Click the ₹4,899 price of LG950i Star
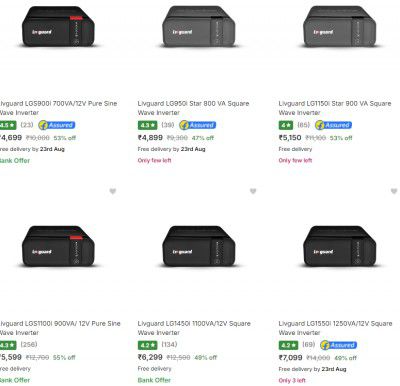This screenshot has width=400, height=386. pyautogui.click(x=150, y=138)
